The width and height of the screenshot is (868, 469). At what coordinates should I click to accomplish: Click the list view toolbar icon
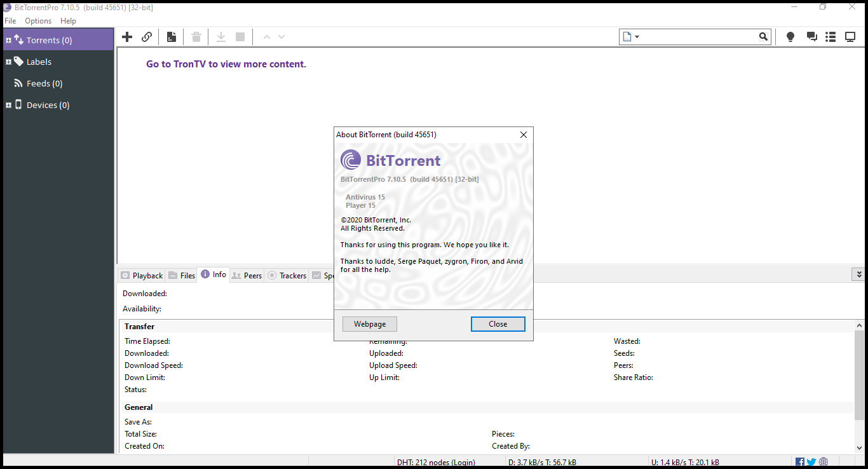pos(831,37)
